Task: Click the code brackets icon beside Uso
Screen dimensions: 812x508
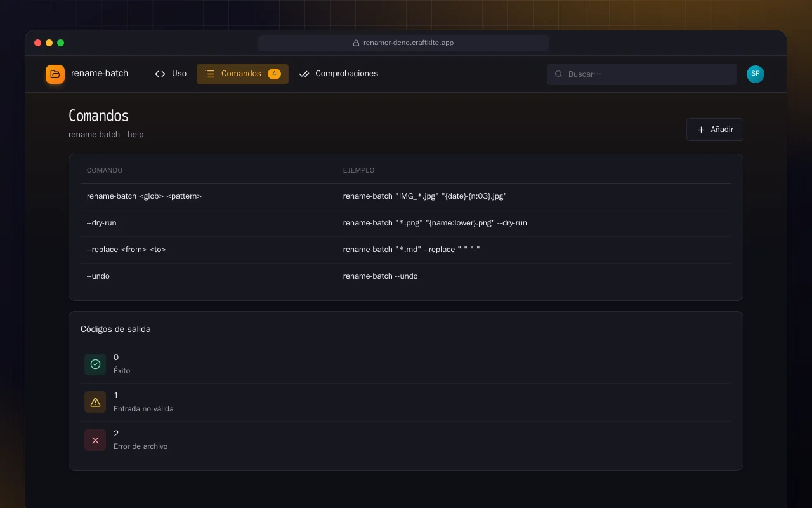Action: coord(160,74)
